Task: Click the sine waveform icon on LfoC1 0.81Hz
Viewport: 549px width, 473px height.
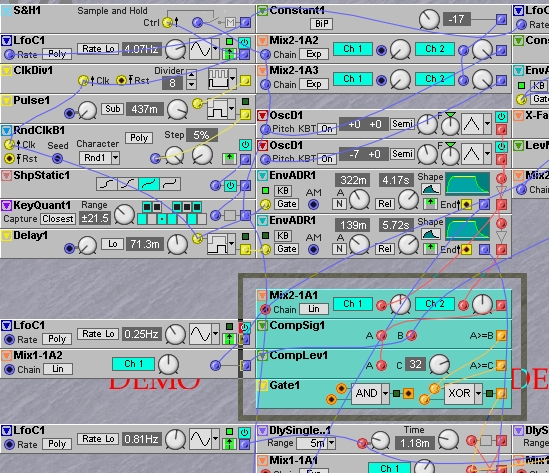Action: pos(200,439)
